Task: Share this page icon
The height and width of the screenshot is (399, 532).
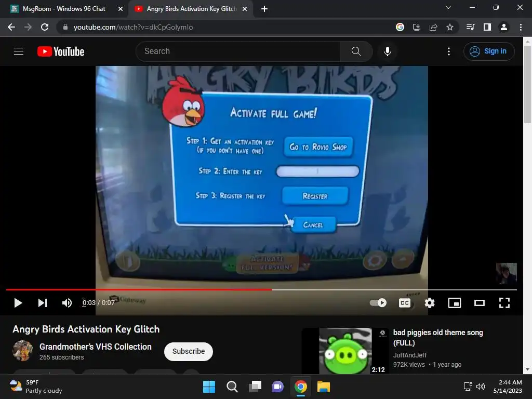Action: pos(433,27)
